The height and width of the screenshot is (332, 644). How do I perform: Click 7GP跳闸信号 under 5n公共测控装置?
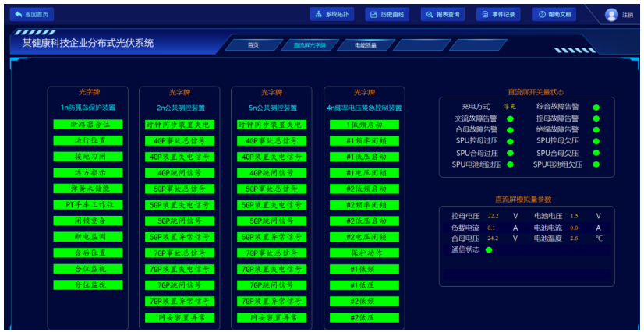(x=271, y=284)
